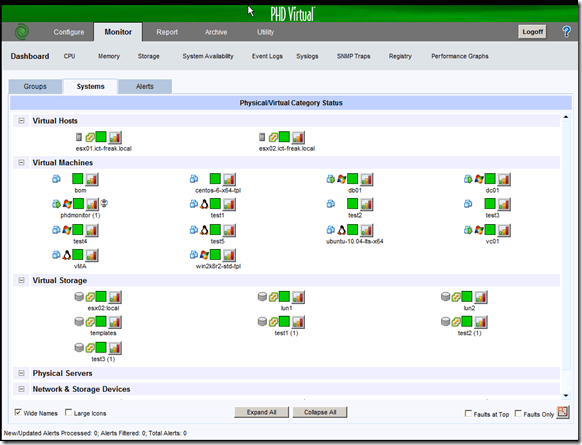
Task: Click the green status square for test3
Action: 490,204
